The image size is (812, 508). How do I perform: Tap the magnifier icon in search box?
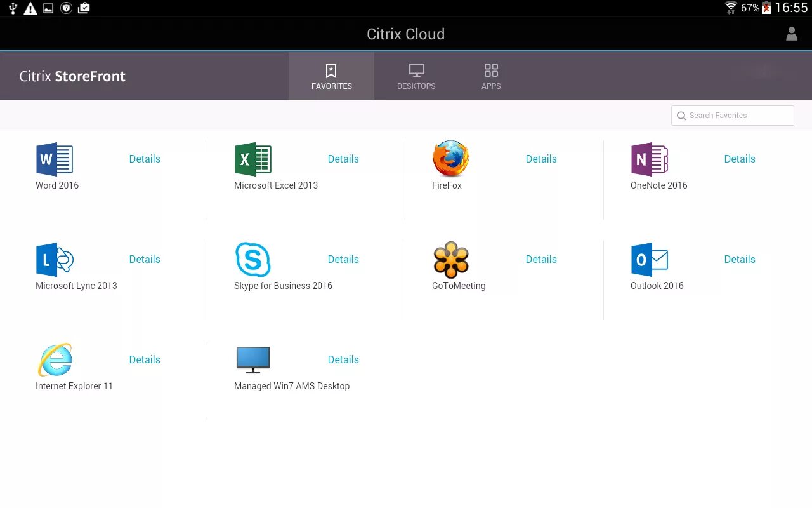click(681, 116)
